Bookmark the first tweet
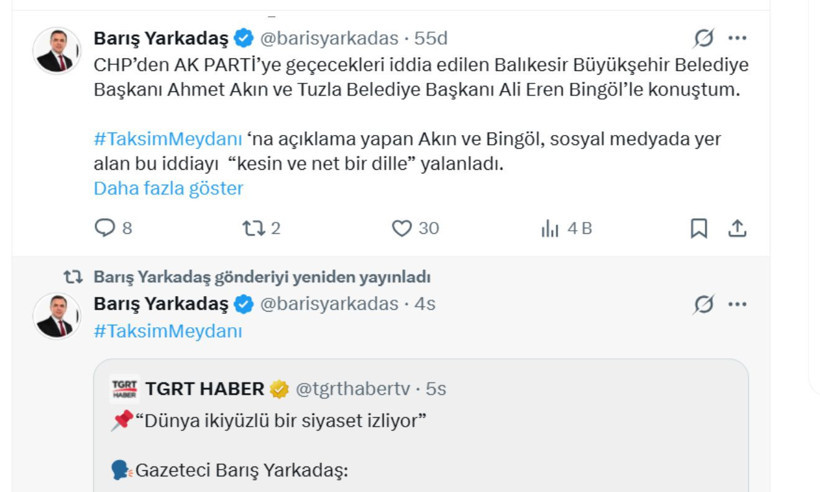 [x=699, y=228]
